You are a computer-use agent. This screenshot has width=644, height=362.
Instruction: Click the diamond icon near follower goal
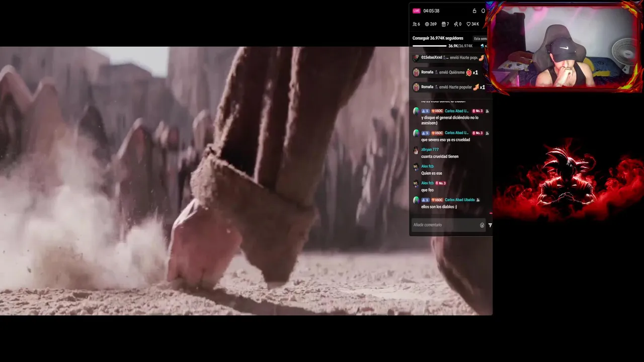click(x=482, y=46)
